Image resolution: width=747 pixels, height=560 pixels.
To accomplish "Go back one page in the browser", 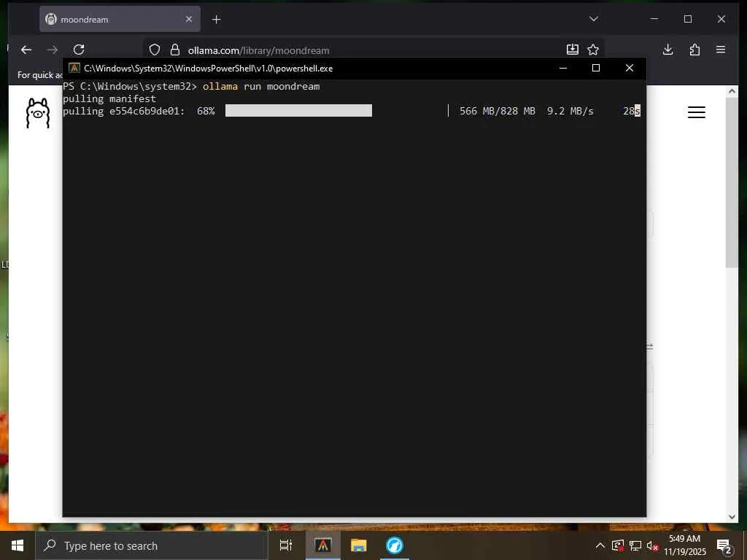I will [26, 50].
